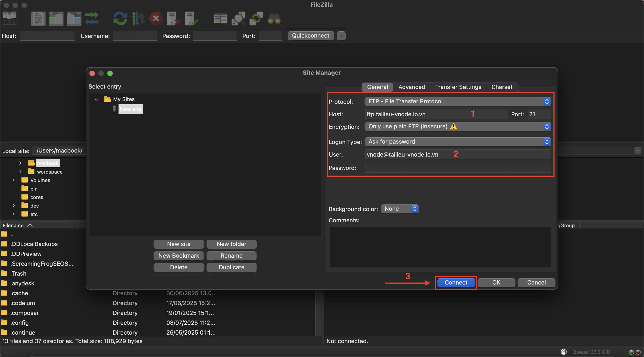Switch to the Advanced tab
644x357 pixels.
(x=412, y=87)
